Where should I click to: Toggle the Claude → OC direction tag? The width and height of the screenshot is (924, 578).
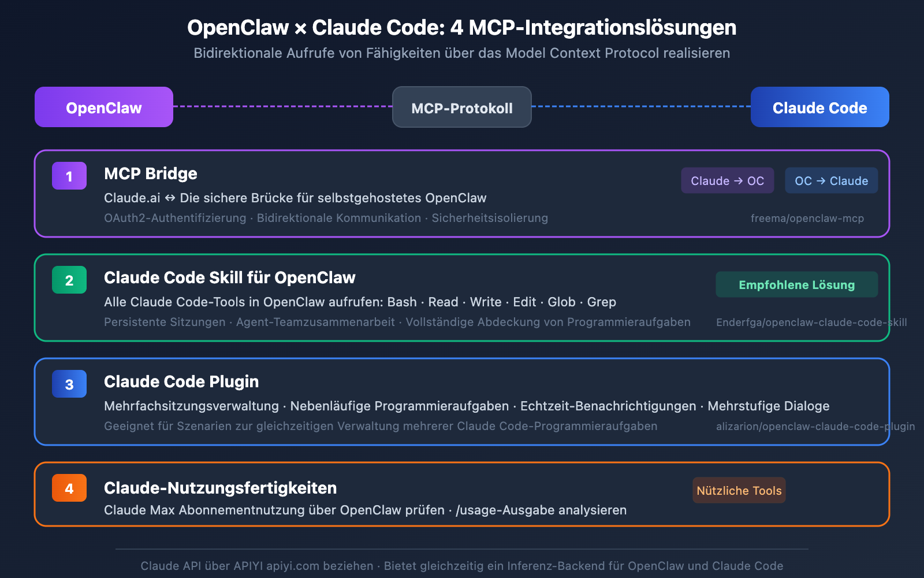(x=727, y=180)
